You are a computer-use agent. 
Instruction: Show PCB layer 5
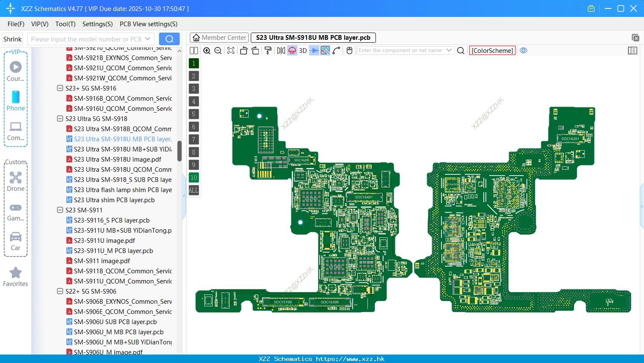click(194, 114)
